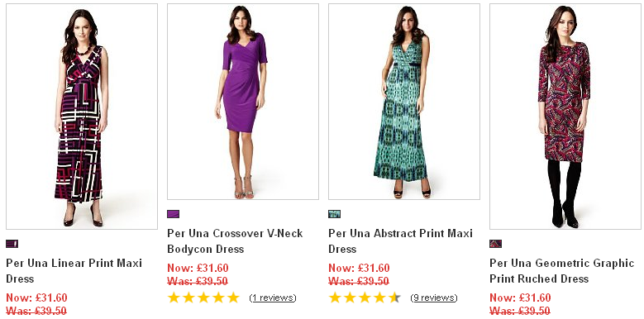Follow the Per Una Geometric Graphic Print Ruched Dress link

[562, 271]
